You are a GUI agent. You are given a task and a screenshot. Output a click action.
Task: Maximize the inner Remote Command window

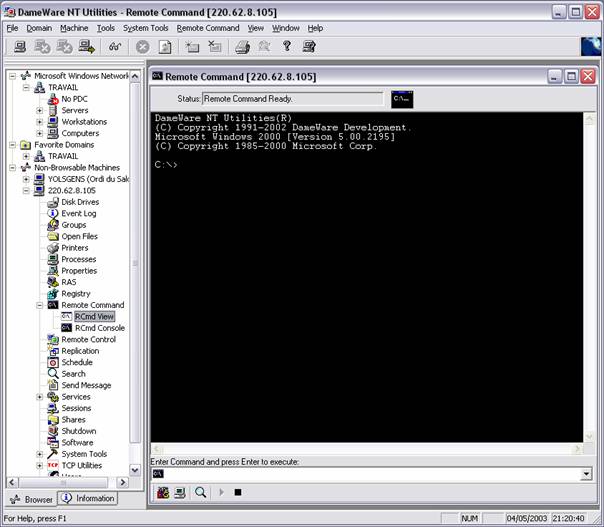coord(571,76)
